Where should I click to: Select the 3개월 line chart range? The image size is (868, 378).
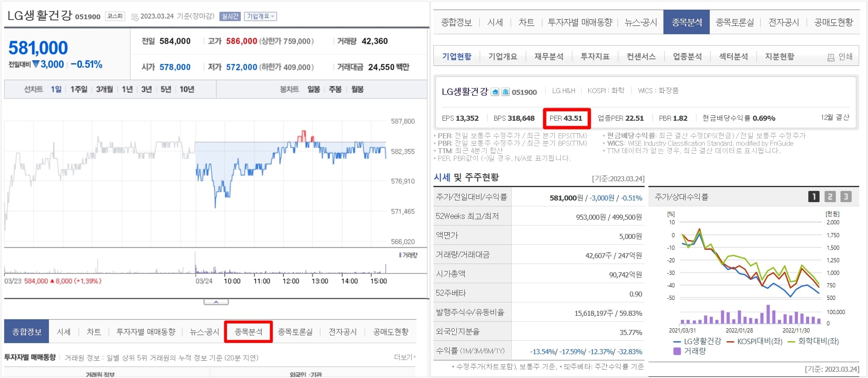point(104,89)
